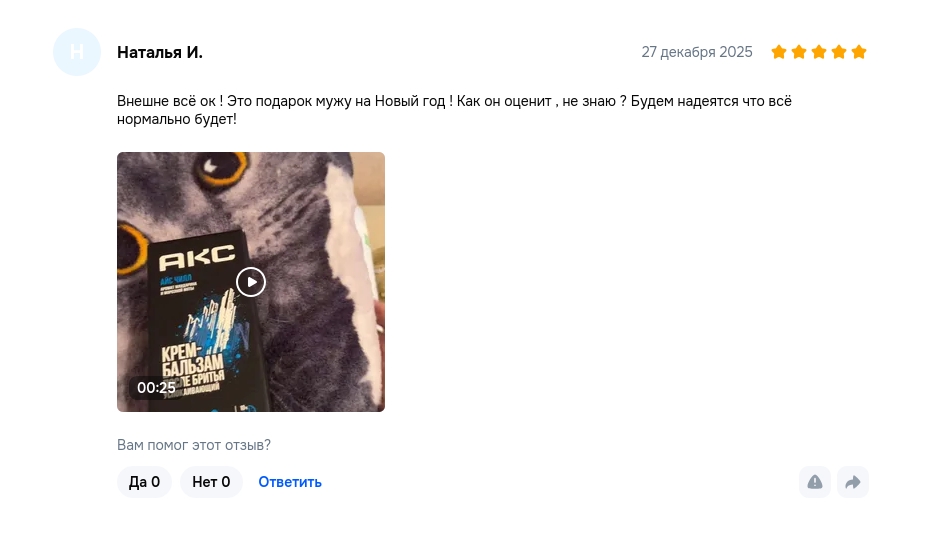Image resolution: width=933 pixels, height=533 pixels.
Task: Click the 00:25 duration badge
Action: [x=156, y=388]
